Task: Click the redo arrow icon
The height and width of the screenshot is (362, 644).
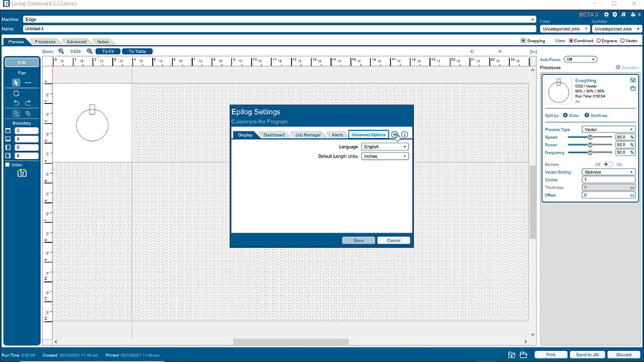Action: (28, 103)
